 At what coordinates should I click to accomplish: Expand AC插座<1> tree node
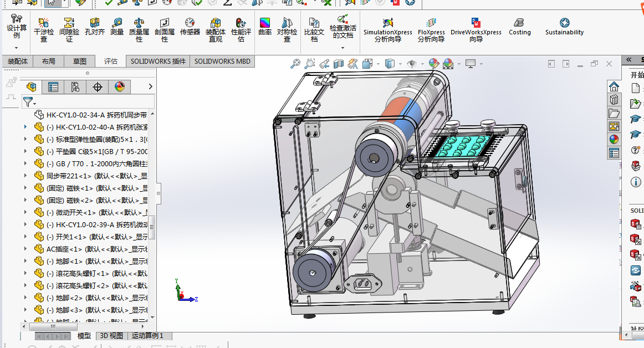tap(25, 249)
